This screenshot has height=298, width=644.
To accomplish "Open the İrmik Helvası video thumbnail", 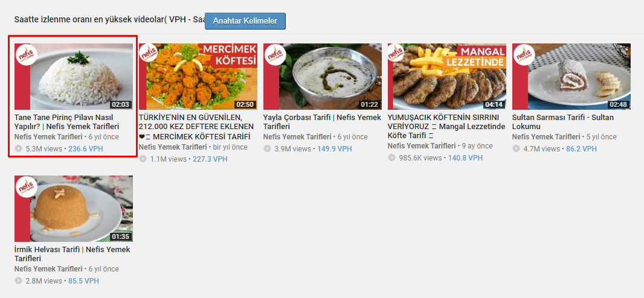I will pos(74,209).
